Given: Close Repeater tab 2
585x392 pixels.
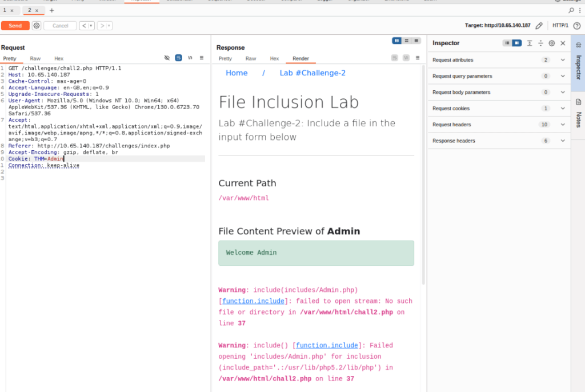Looking at the screenshot, I should [37, 10].
